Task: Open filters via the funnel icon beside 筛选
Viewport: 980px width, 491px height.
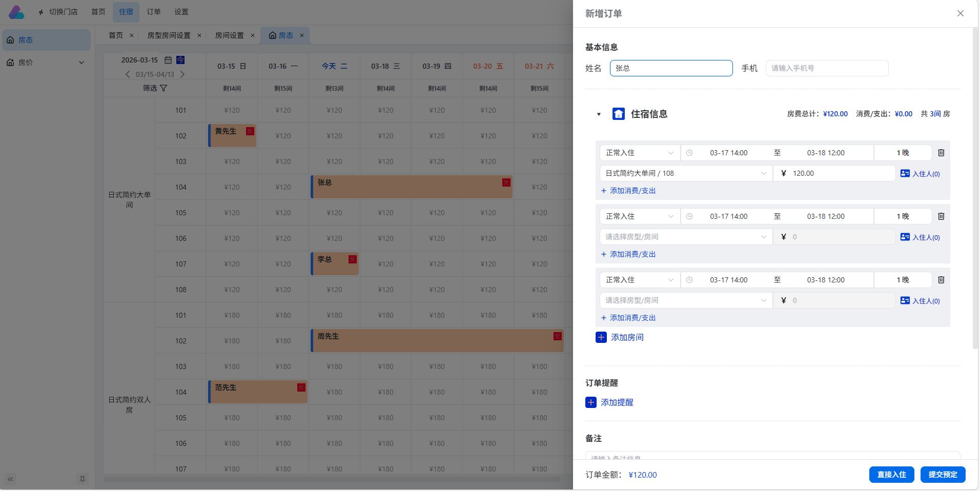Action: tap(164, 88)
